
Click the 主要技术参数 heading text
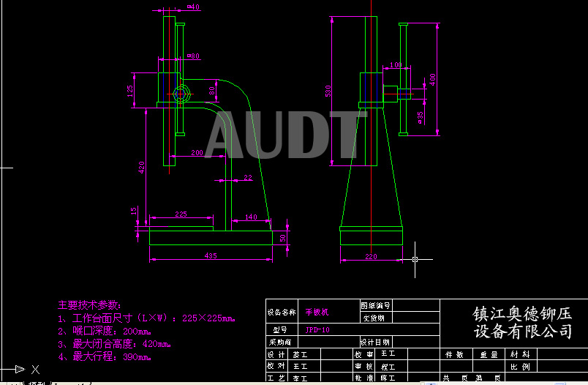tap(91, 304)
